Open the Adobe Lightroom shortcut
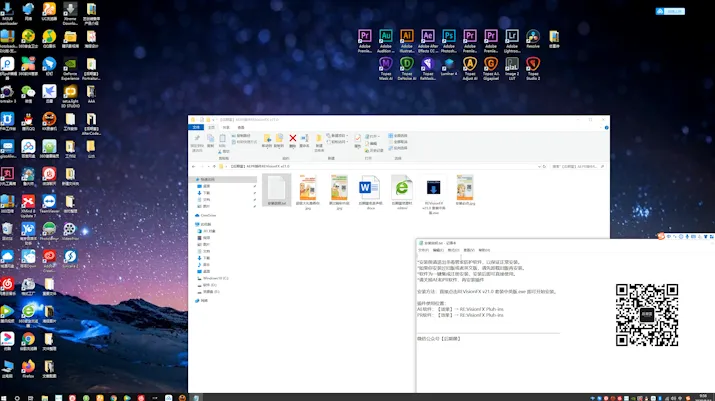 click(x=512, y=37)
